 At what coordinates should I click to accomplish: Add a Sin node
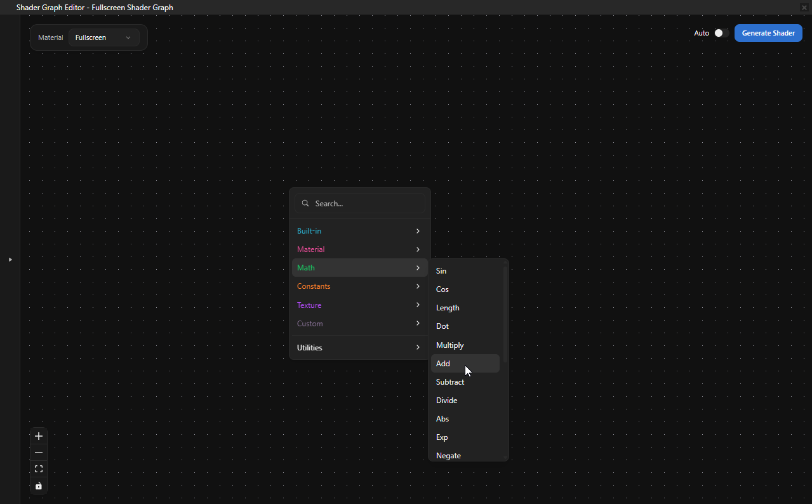point(465,271)
